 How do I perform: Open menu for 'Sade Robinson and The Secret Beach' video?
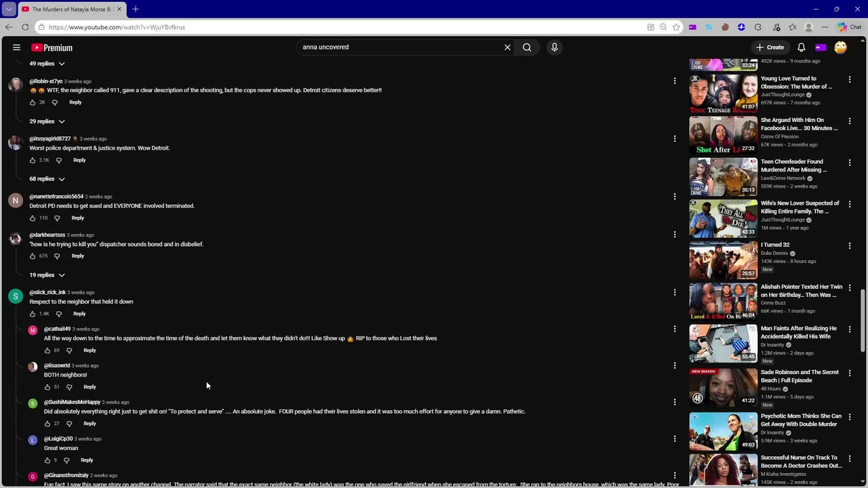point(849,373)
